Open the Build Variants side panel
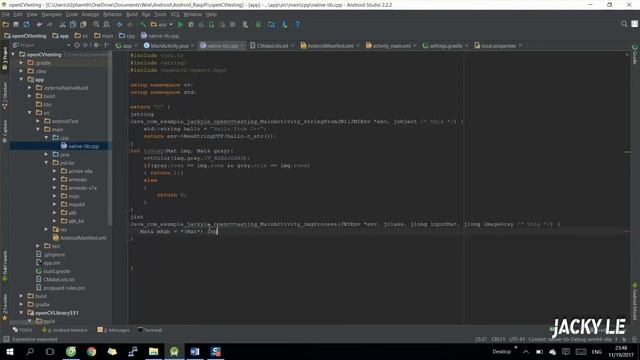The image size is (640, 360). (x=5, y=266)
